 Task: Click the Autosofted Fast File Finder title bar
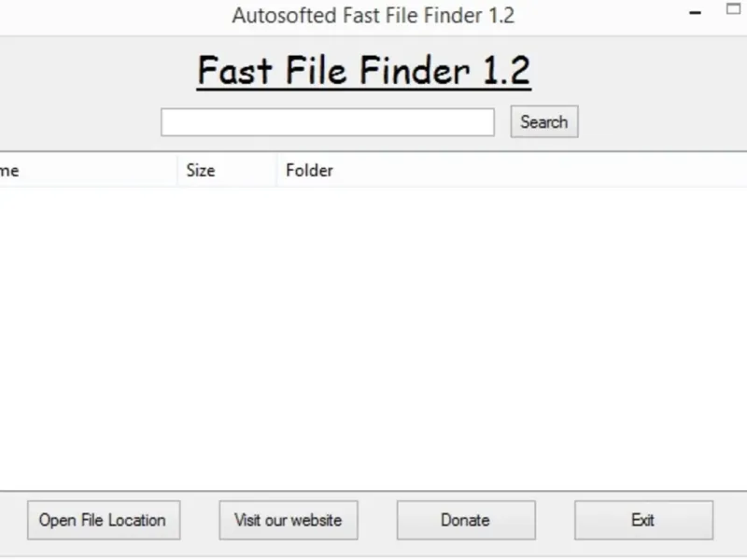(373, 16)
